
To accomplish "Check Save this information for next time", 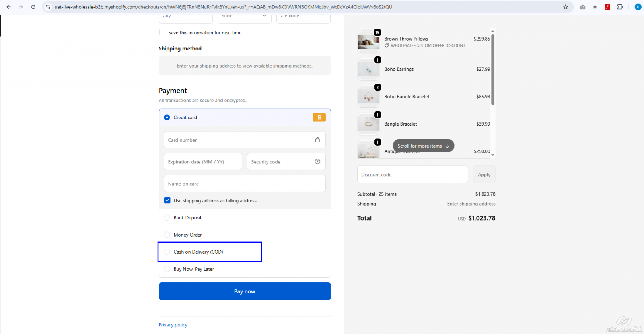I will coord(162,33).
